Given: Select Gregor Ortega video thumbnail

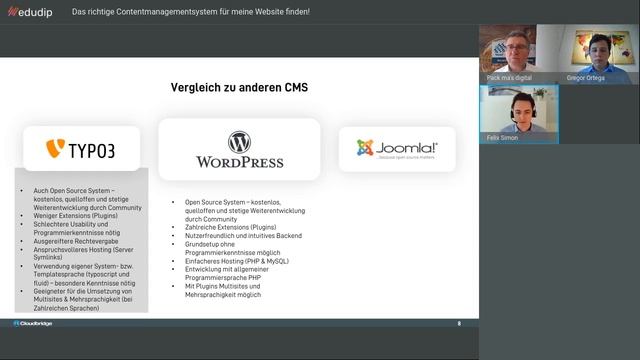Looking at the screenshot, I should click(599, 54).
